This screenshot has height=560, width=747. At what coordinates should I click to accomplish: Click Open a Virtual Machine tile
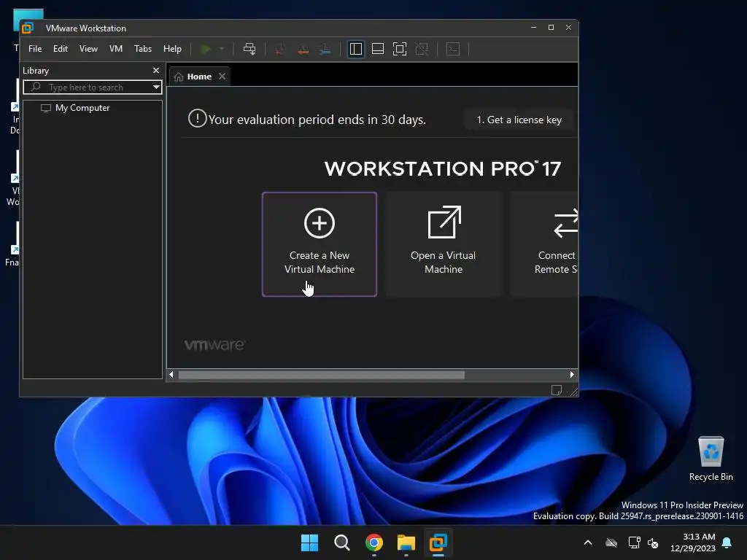444,244
